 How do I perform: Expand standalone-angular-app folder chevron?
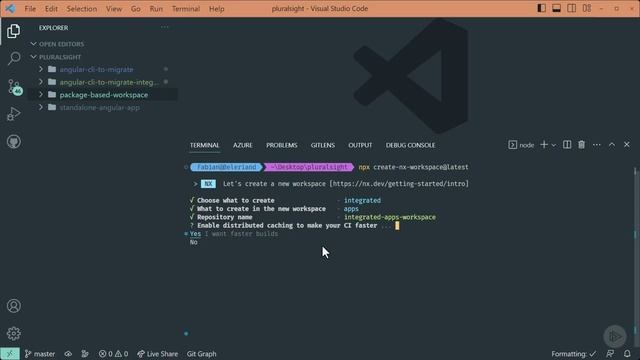(x=41, y=107)
